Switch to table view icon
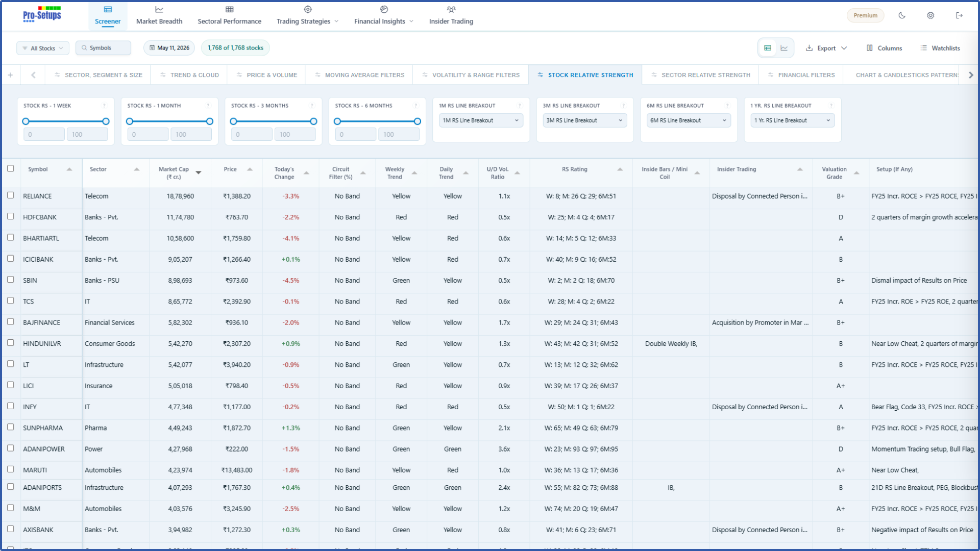The width and height of the screenshot is (980, 551). tap(768, 48)
